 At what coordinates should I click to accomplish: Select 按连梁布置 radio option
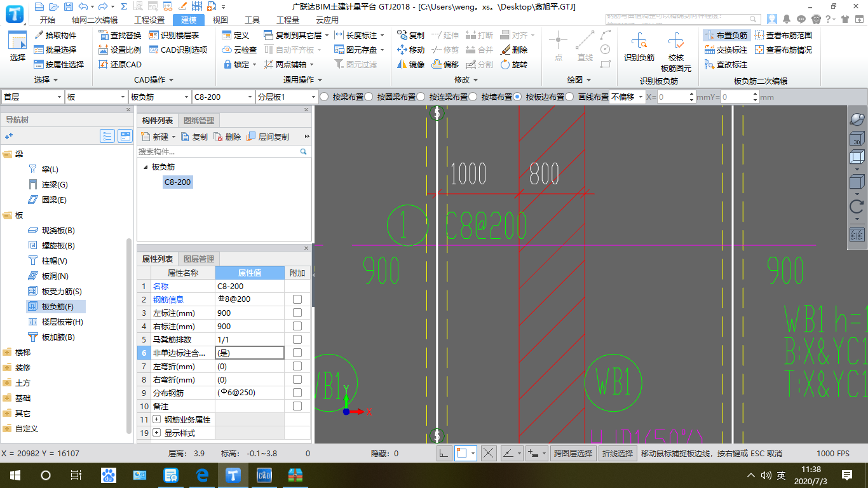pyautogui.click(x=421, y=97)
